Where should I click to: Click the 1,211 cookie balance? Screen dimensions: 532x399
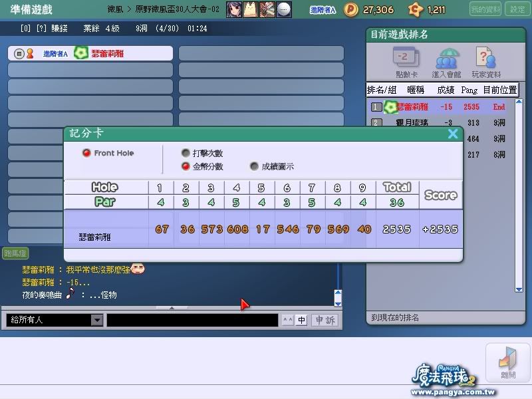click(x=436, y=10)
